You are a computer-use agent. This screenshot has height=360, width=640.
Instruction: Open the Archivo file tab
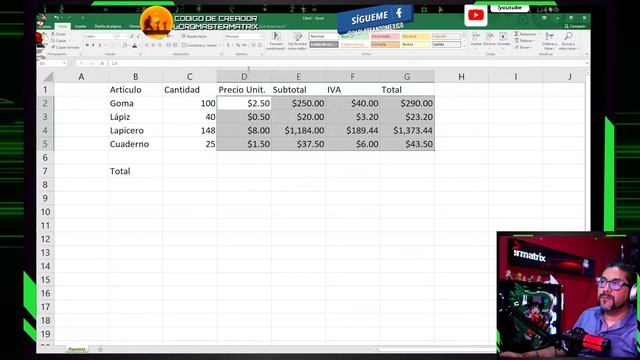coord(46,27)
